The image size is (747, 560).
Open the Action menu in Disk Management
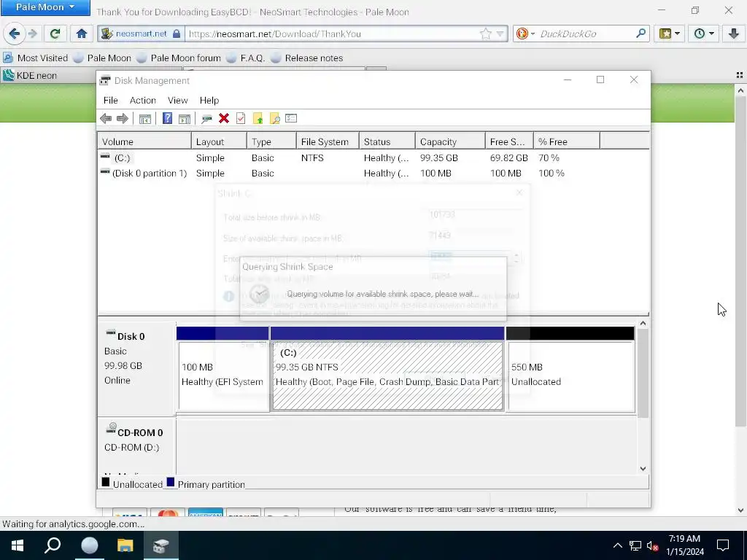[x=143, y=101]
